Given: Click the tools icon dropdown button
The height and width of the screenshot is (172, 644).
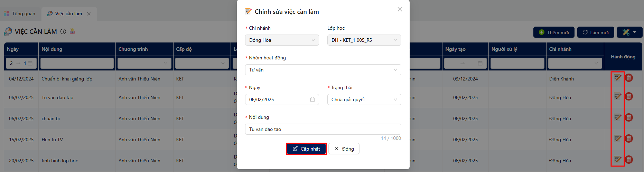Looking at the screenshot, I should click(629, 32).
